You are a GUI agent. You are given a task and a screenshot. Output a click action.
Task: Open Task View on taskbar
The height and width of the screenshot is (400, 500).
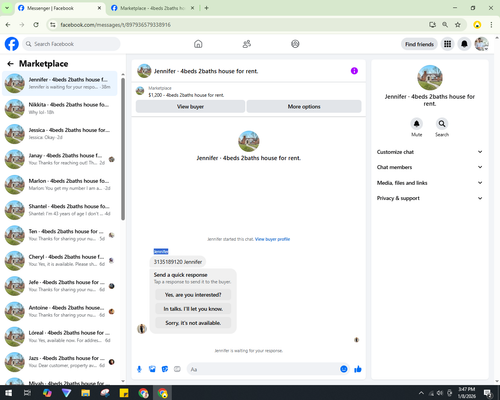tap(27, 393)
